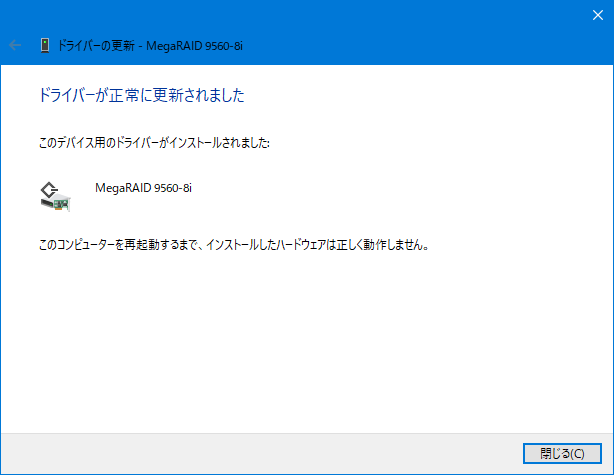The image size is (614, 475).
Task: Select the MegaRAID 9560-8i device name text
Action: [143, 188]
